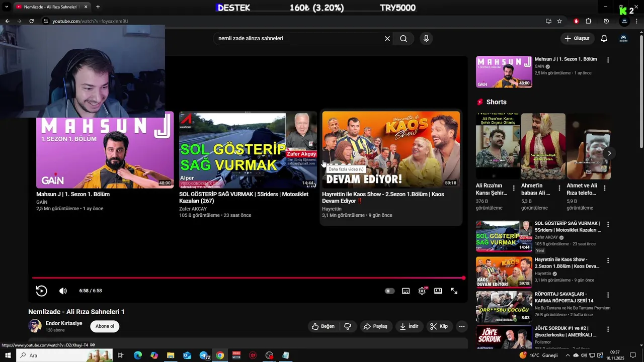The width and height of the screenshot is (644, 362).
Task: Click the progress bar scrubber end dot
Action: 463,278
